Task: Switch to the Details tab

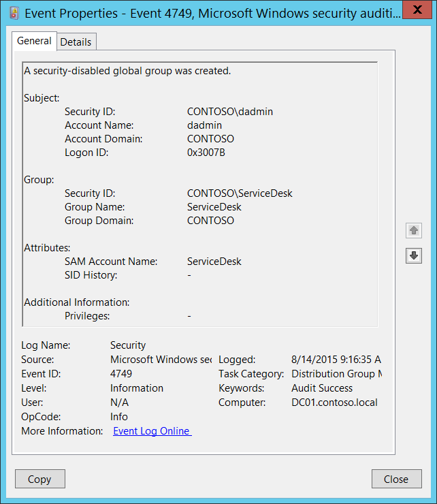Action: pos(76,42)
